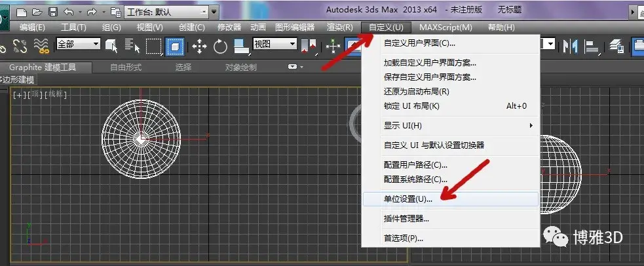
Task: Open the 动画 menu
Action: pyautogui.click(x=258, y=28)
